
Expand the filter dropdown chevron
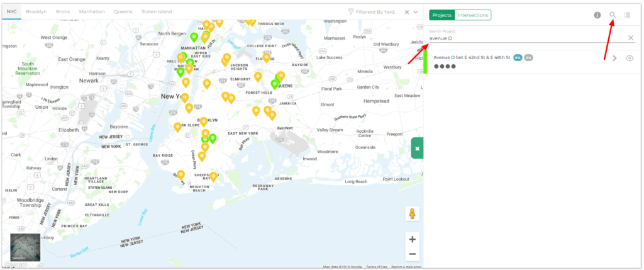(x=416, y=12)
